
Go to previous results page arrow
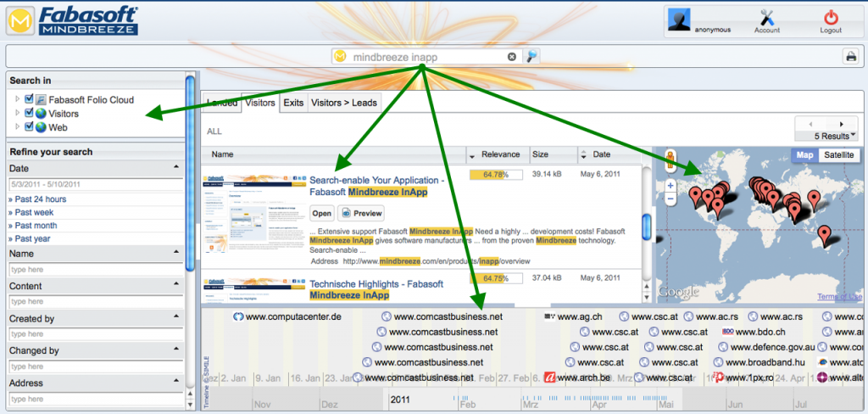810,124
